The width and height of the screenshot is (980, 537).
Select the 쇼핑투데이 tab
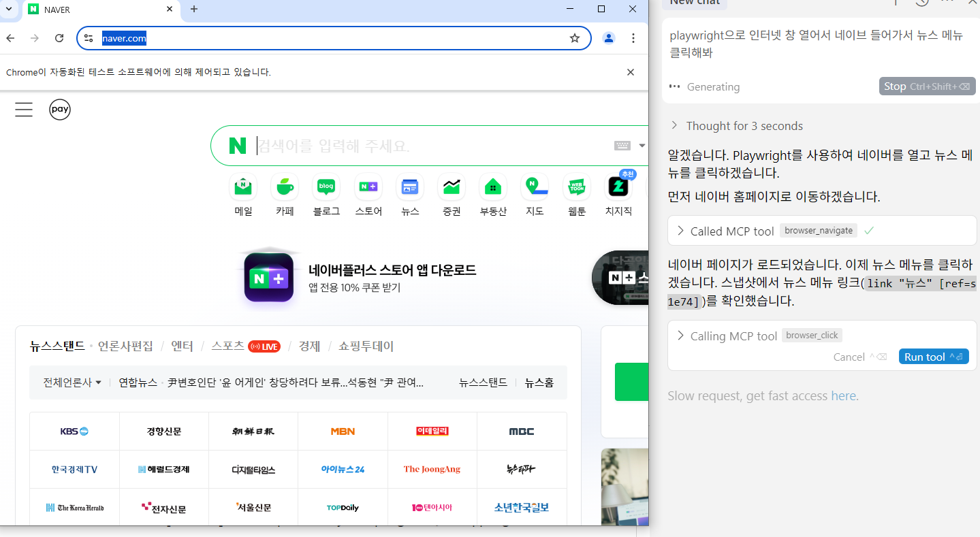(366, 346)
